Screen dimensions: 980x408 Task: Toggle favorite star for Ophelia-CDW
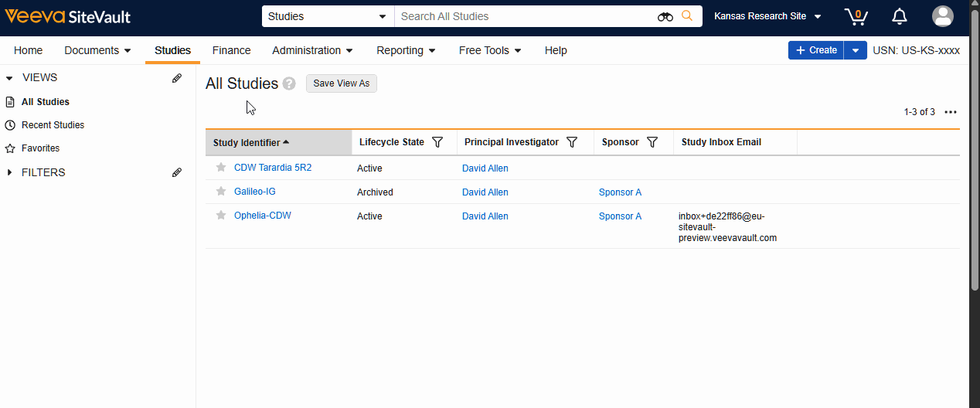coord(221,216)
